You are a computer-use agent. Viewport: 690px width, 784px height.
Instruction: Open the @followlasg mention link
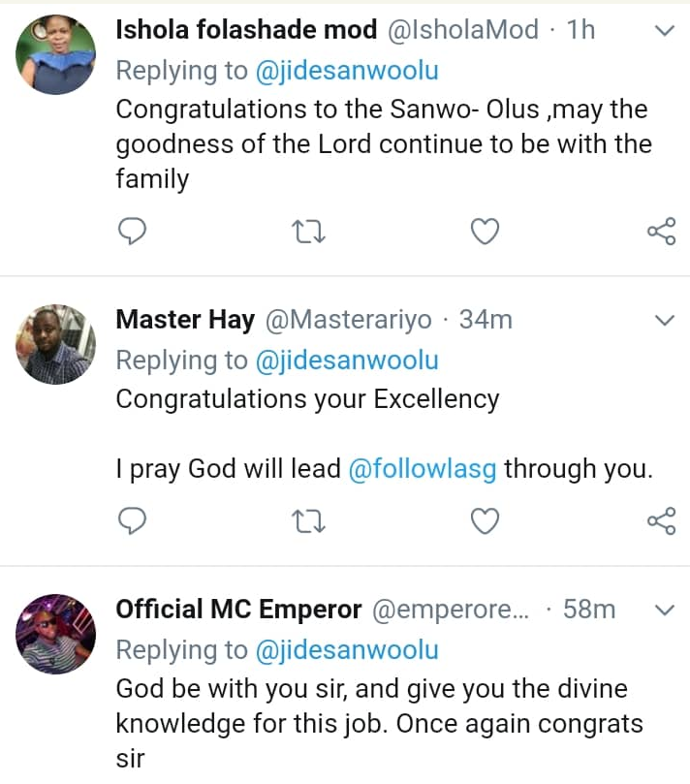(x=423, y=469)
